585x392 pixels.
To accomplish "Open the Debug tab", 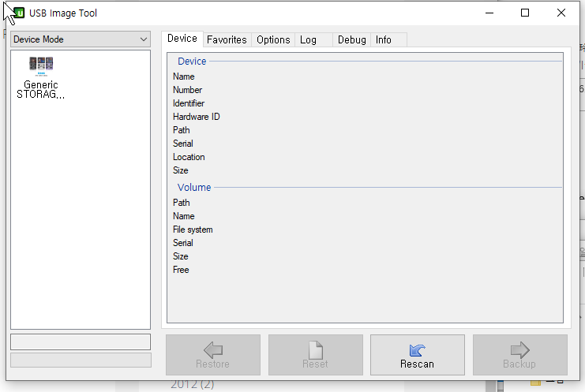I will pos(352,40).
